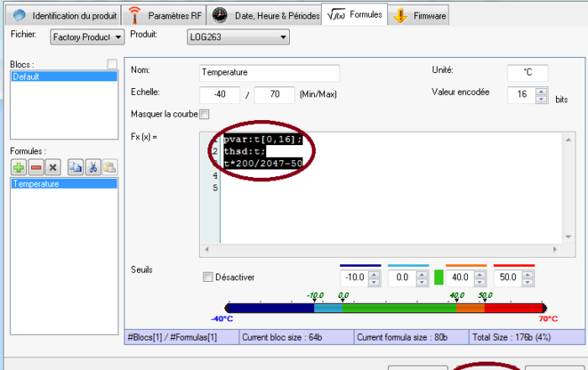Increase the -10.0 threshold value
This screenshot has height=370, width=588.
(374, 274)
